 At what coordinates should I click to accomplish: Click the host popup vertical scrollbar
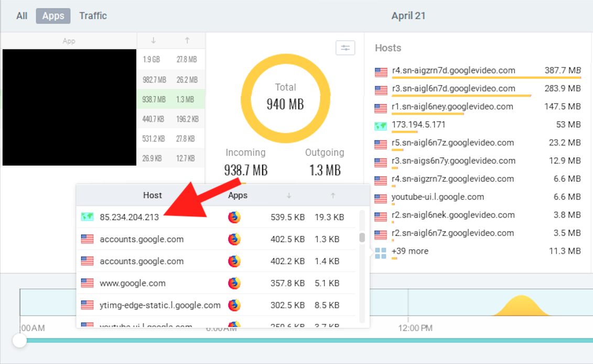point(362,238)
